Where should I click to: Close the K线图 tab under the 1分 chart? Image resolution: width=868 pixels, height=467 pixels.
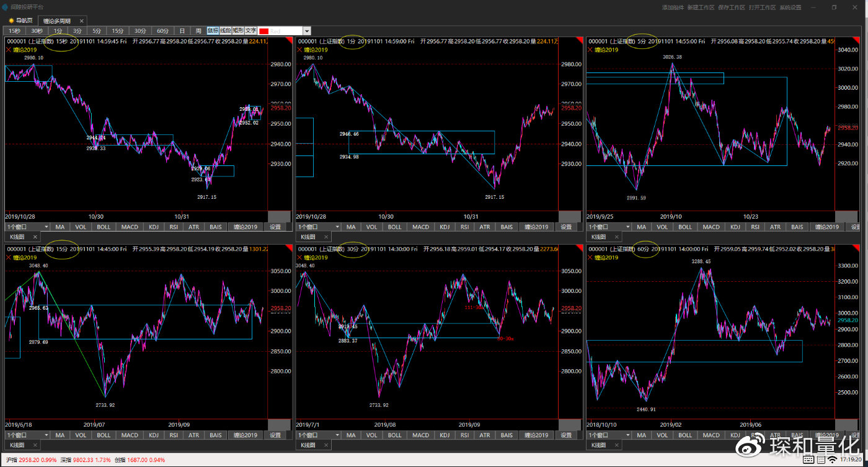coord(326,237)
